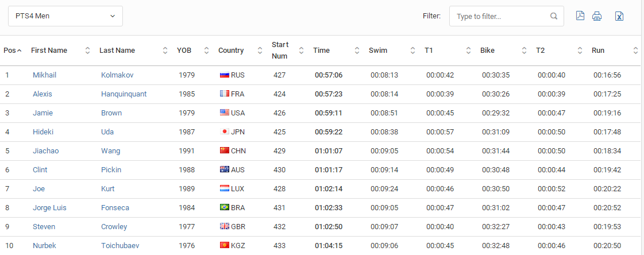Click the search magnifier in filter box
This screenshot has width=644, height=255.
[x=554, y=17]
